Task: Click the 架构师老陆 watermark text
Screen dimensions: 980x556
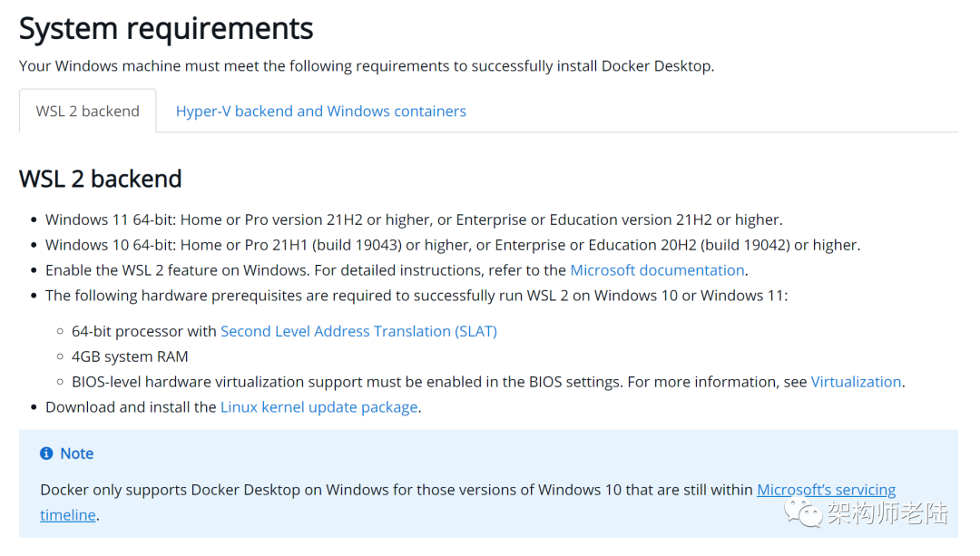Action: tap(887, 512)
